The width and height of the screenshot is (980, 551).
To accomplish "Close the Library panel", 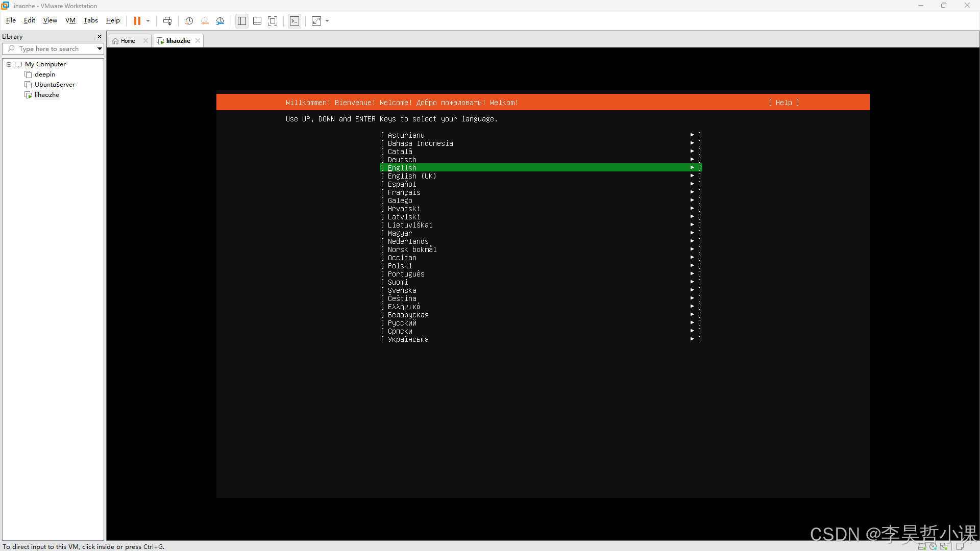I will coord(100,37).
